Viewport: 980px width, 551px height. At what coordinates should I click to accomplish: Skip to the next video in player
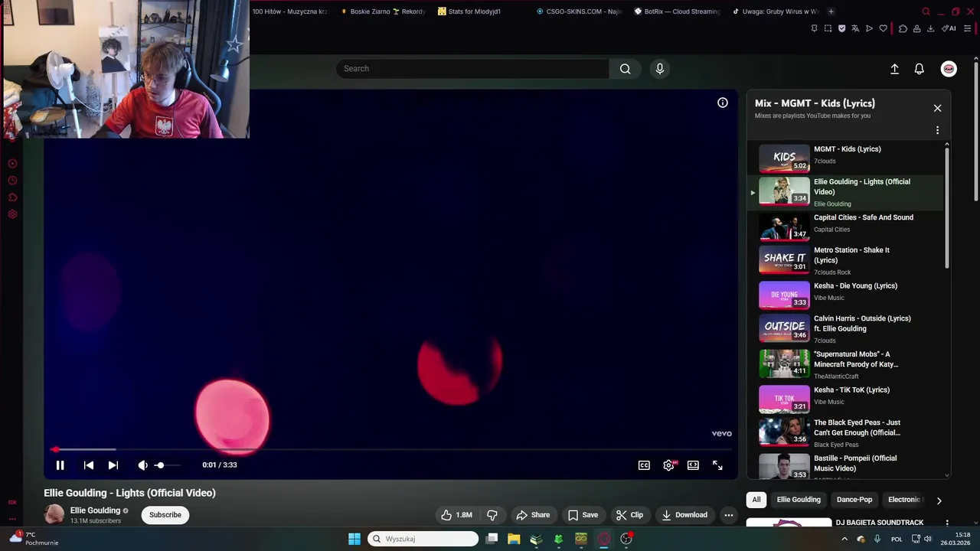coord(113,465)
